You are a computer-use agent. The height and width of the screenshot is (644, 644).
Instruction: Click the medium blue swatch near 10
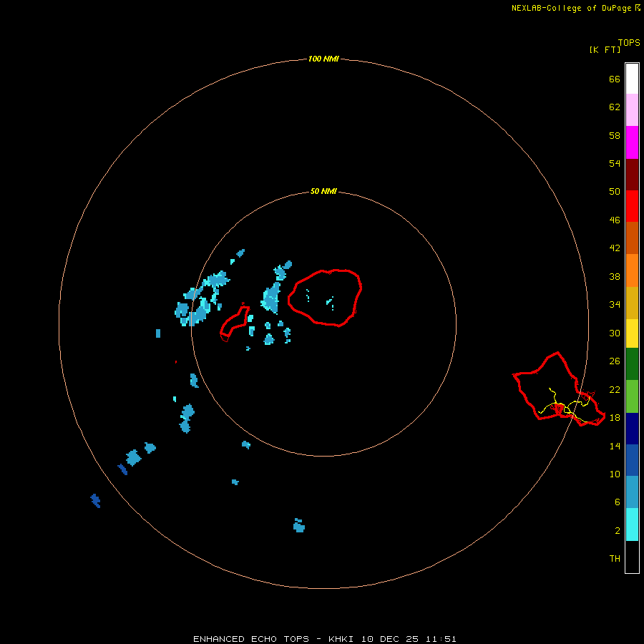tap(632, 460)
